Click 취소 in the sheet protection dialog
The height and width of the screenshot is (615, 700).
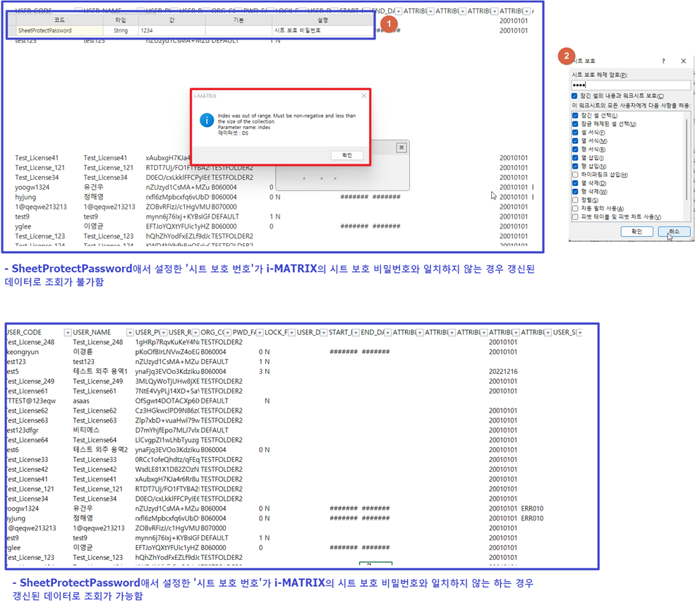[674, 231]
